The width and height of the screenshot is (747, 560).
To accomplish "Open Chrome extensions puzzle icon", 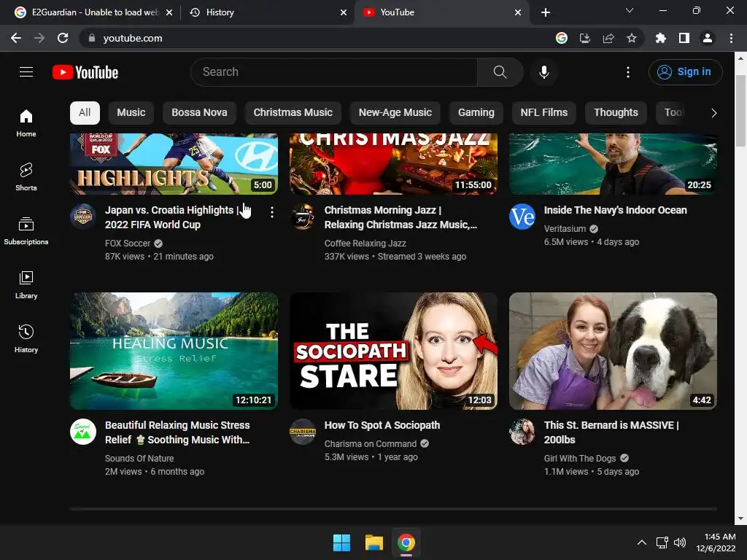I will [660, 38].
